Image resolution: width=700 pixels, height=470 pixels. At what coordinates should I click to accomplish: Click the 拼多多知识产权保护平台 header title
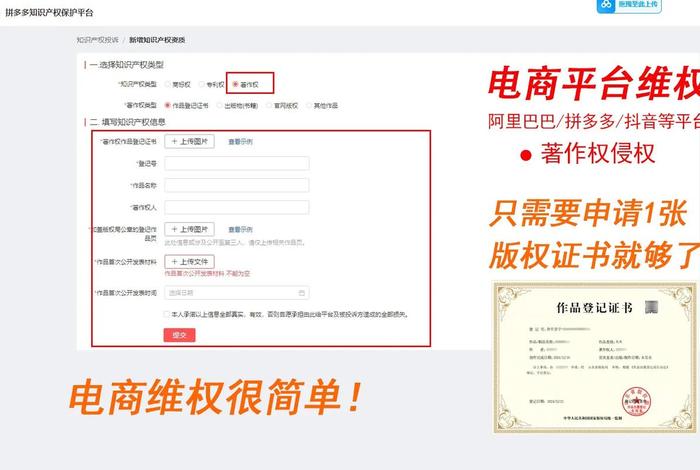pyautogui.click(x=50, y=12)
